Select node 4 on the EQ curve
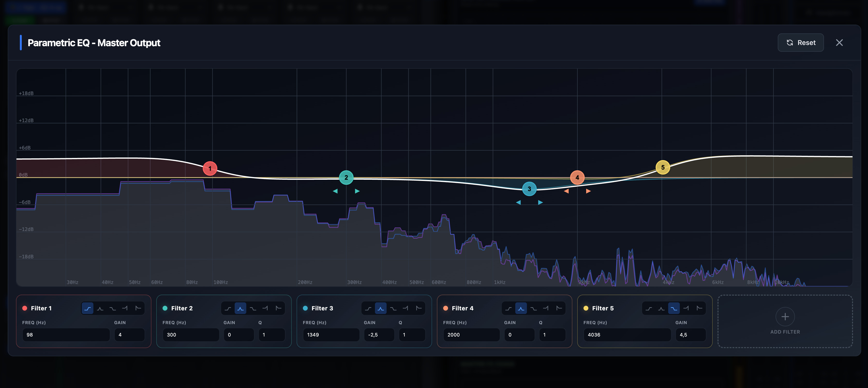Viewport: 868px width, 388px height. point(578,178)
